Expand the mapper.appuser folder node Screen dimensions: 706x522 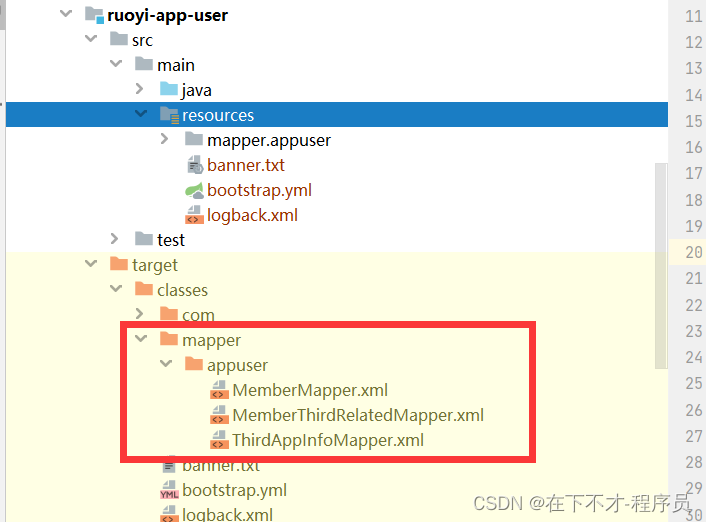164,139
